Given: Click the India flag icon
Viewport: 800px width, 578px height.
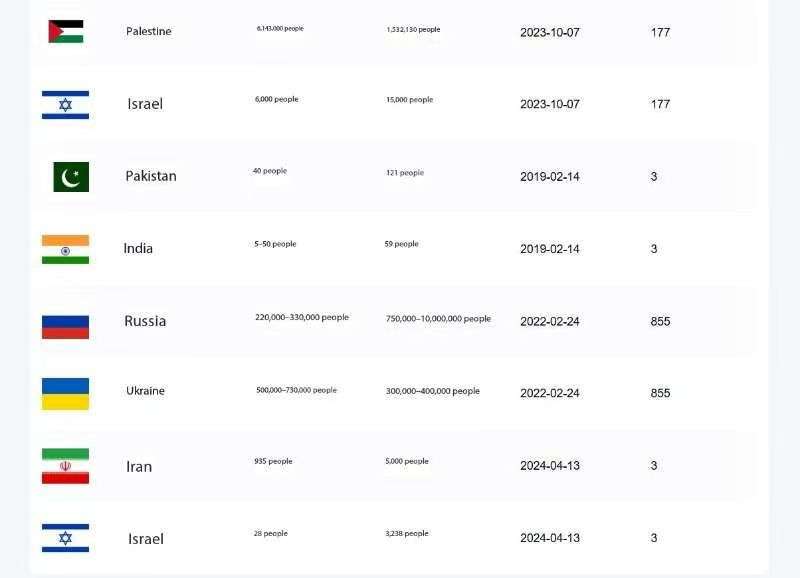Looking at the screenshot, I should [x=65, y=249].
